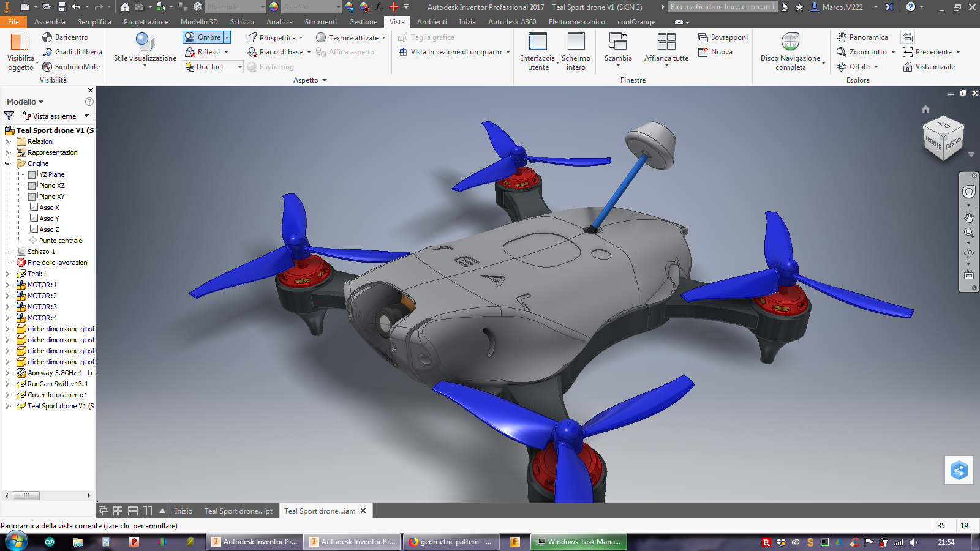Open Windows Task Manager from taskbar
This screenshot has height=551, width=980.
pyautogui.click(x=579, y=542)
